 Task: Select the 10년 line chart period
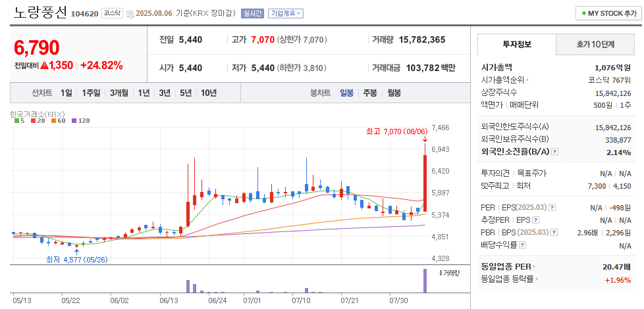tap(209, 93)
